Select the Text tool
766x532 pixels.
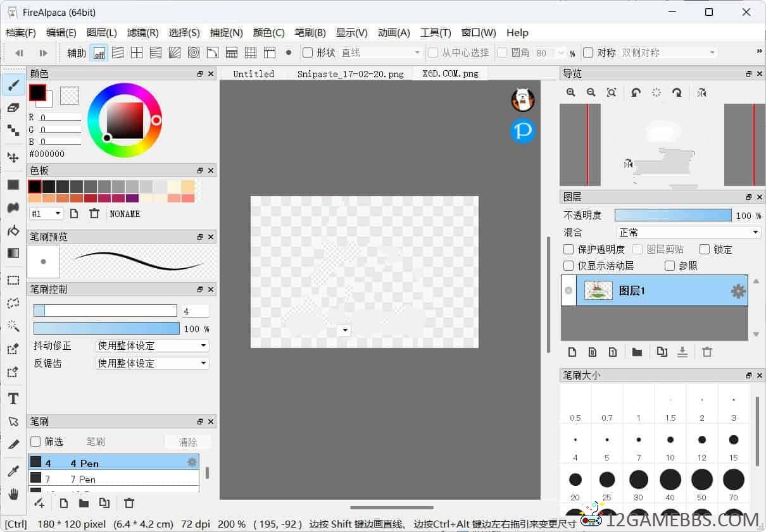coord(13,399)
